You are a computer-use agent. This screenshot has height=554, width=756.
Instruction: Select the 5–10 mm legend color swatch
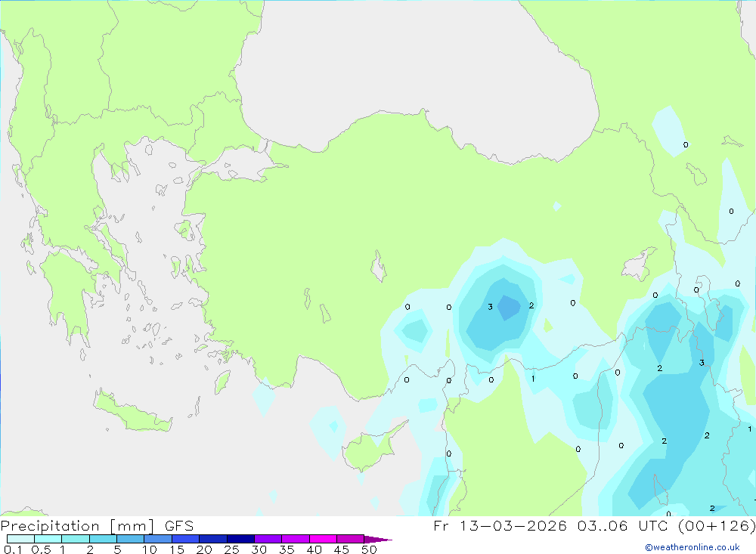click(130, 539)
